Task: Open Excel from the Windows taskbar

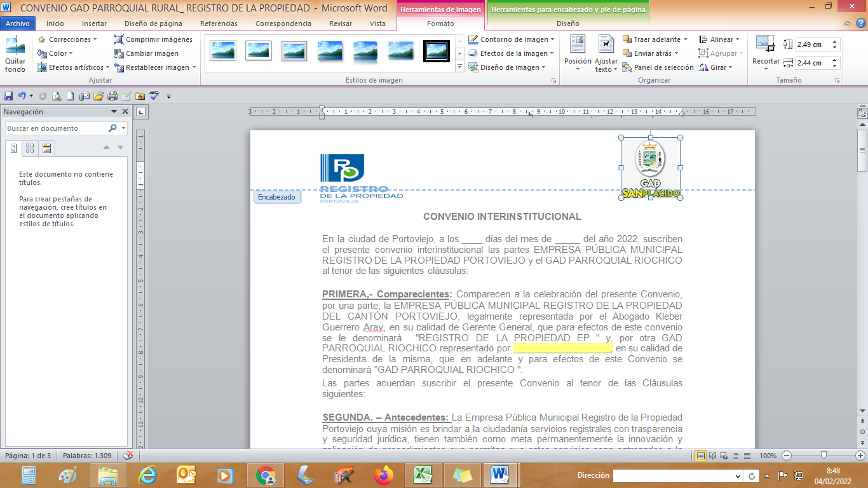Action: [423, 475]
